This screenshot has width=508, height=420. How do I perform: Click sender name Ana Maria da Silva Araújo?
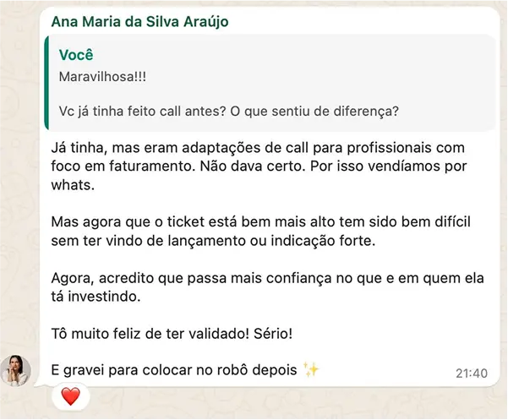point(139,21)
